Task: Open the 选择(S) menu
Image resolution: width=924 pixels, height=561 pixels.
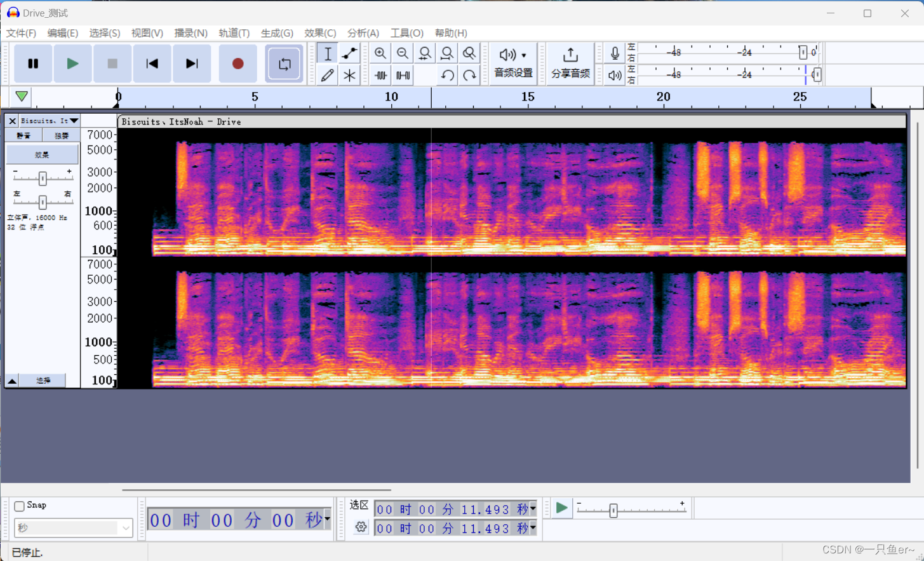Action: (x=105, y=33)
